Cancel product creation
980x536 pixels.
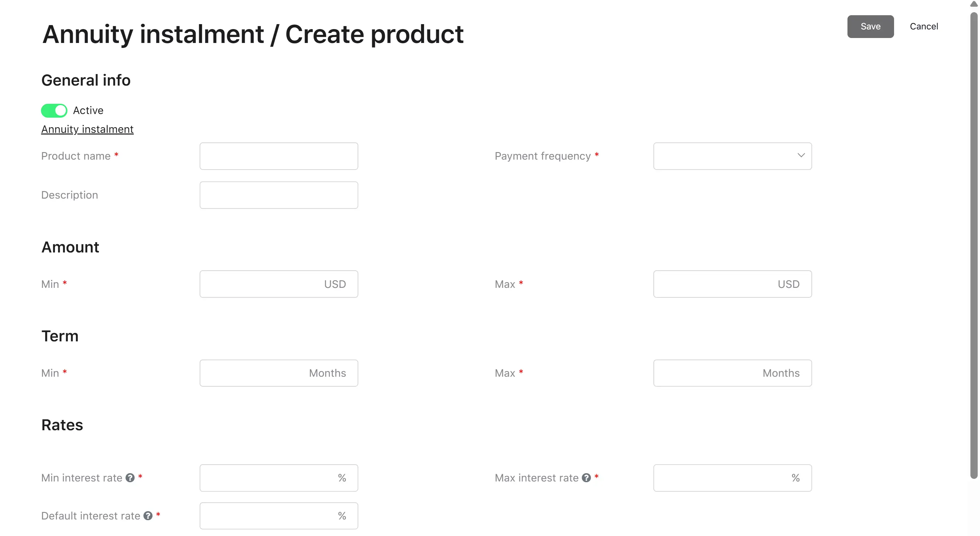point(924,27)
